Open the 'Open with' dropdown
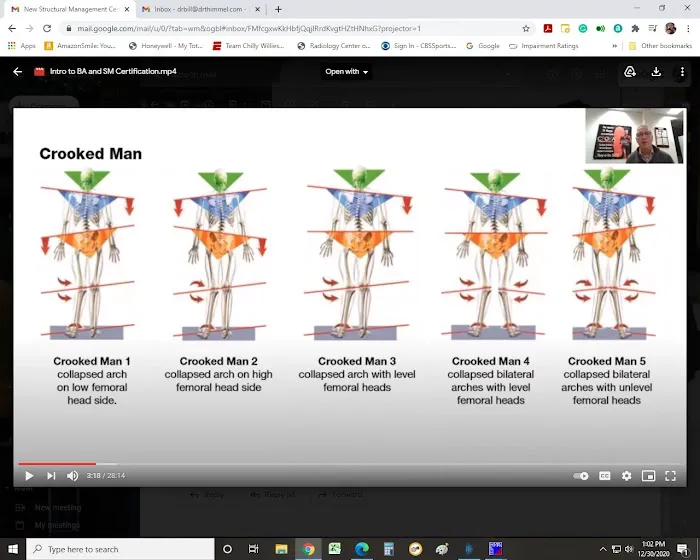Screen dimensions: 700x560 (x=347, y=72)
